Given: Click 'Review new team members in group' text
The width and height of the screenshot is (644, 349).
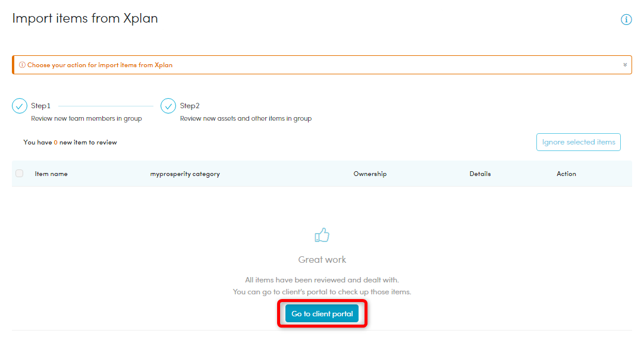Looking at the screenshot, I should coord(86,118).
